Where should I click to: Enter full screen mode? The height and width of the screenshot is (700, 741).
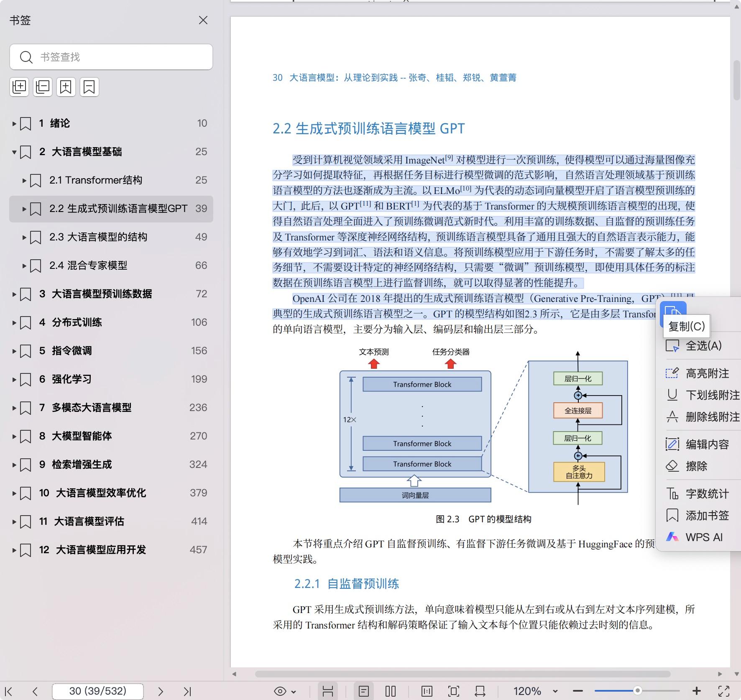point(724,691)
